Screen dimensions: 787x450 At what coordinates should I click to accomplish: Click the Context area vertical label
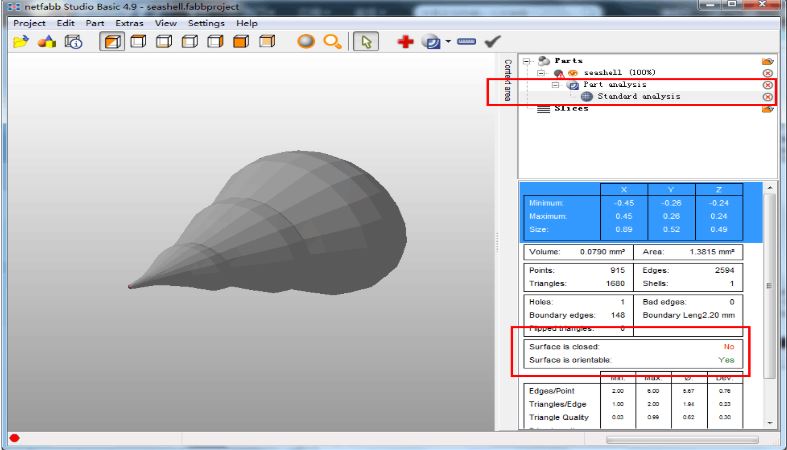coord(507,80)
